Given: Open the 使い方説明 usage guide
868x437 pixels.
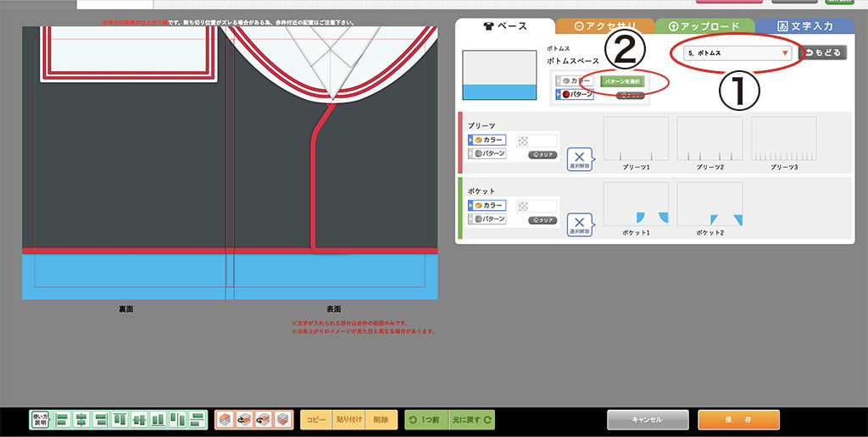Looking at the screenshot, I should [x=41, y=420].
